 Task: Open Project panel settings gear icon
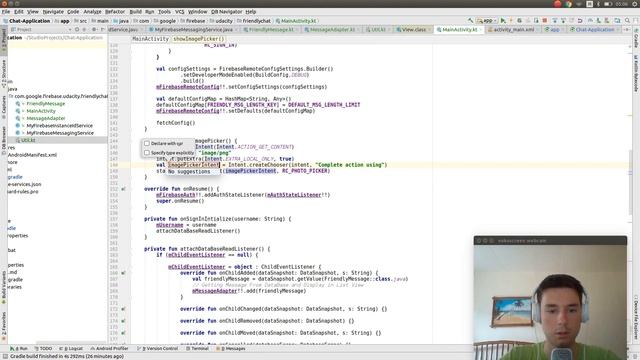pos(94,29)
